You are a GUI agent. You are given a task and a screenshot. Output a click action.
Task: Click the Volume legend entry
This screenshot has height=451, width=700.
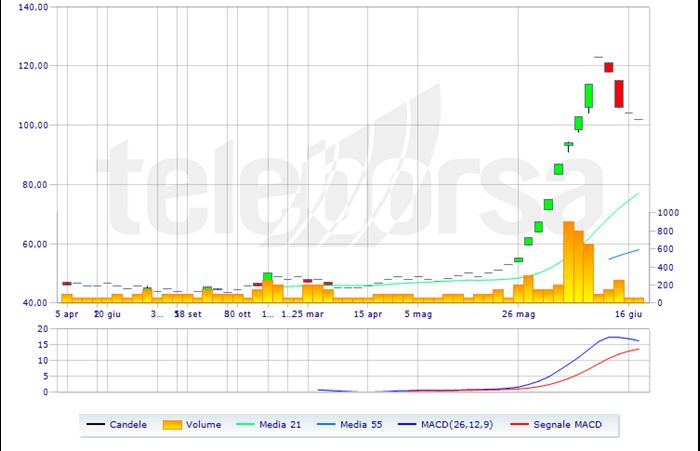pos(192,424)
